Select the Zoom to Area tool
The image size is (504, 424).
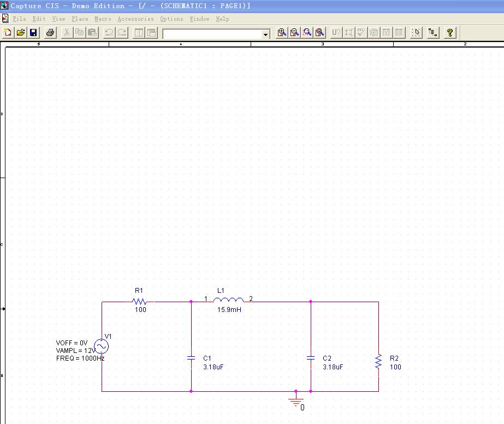[307, 32]
